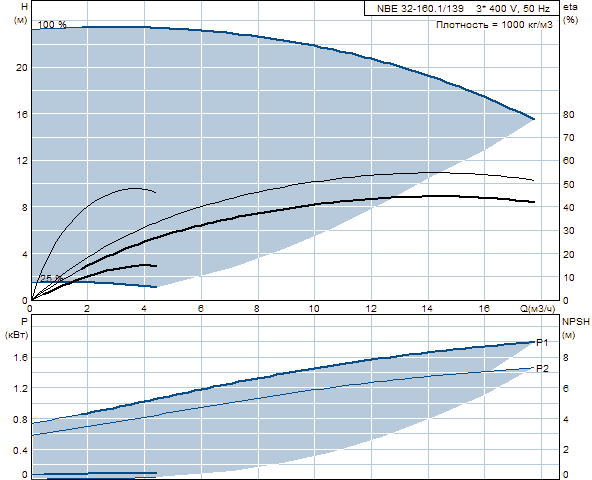Click the eta (%) axis title
Image resolution: width=592 pixels, height=480 pixels.
coord(570,14)
